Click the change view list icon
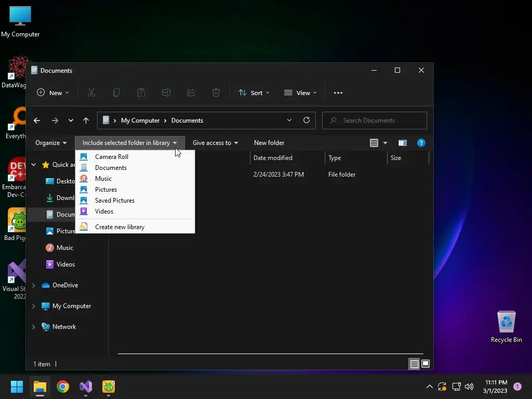This screenshot has height=399, width=532. 374,143
